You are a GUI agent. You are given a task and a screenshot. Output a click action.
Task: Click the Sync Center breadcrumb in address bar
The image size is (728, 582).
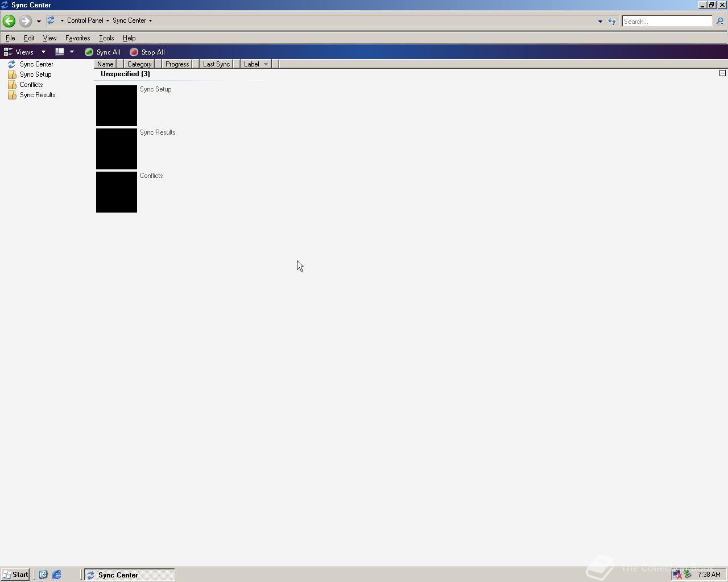[x=129, y=20]
